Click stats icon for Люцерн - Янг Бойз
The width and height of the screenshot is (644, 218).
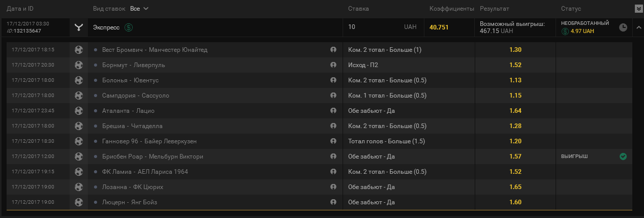coord(333,202)
